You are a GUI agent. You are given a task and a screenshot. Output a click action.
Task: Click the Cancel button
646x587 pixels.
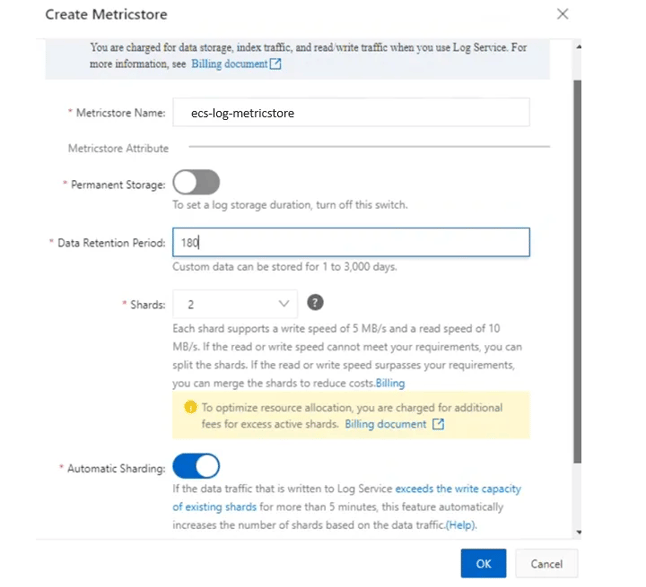click(546, 564)
